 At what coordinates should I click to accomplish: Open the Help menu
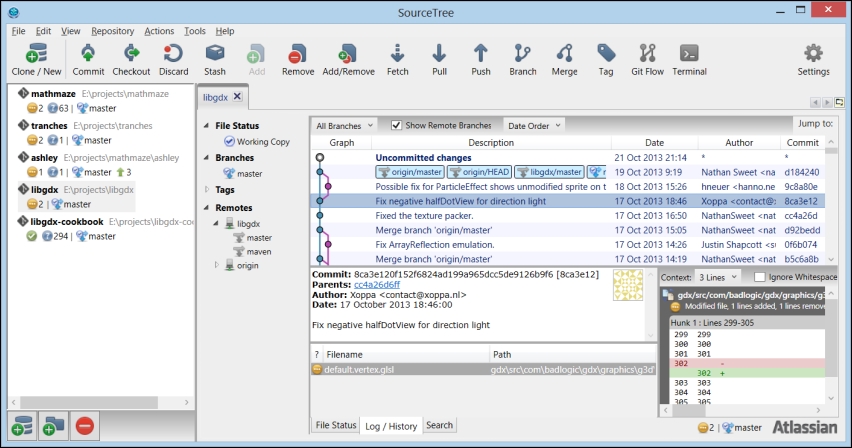tap(225, 31)
